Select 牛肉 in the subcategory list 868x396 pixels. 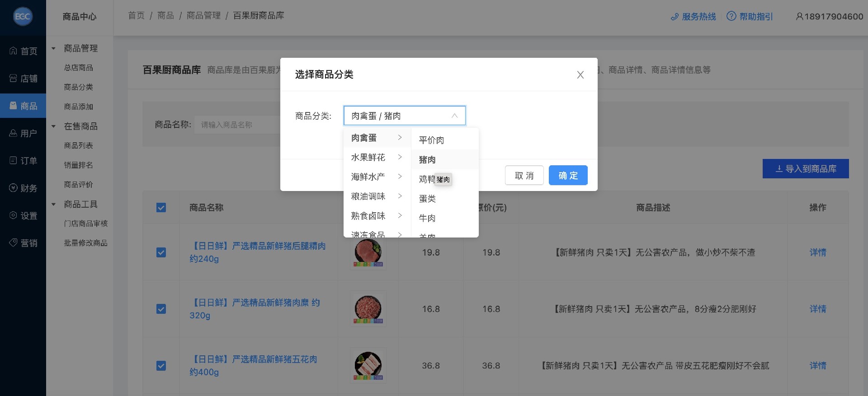[x=427, y=218]
